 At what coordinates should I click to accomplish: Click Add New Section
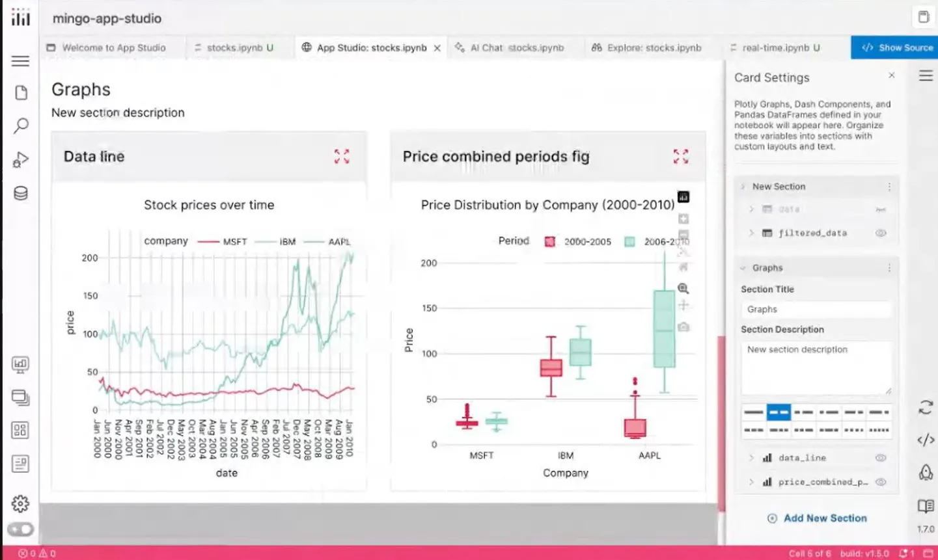tap(818, 518)
